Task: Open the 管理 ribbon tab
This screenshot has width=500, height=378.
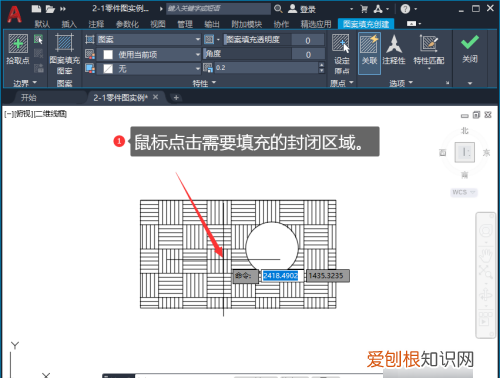Action: click(x=185, y=24)
